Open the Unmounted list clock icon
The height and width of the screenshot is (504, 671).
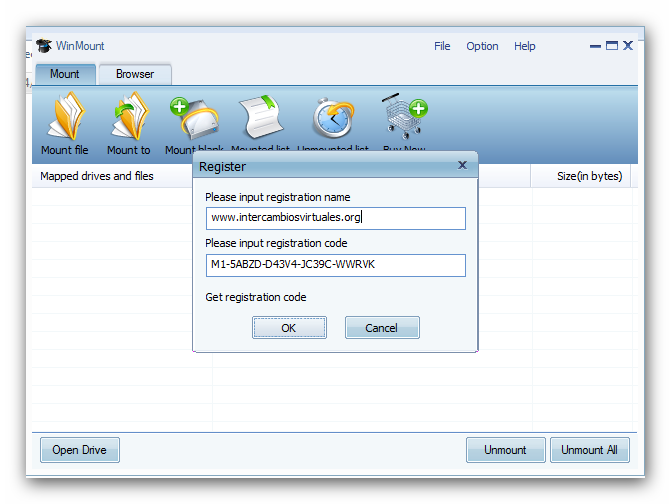pos(333,118)
